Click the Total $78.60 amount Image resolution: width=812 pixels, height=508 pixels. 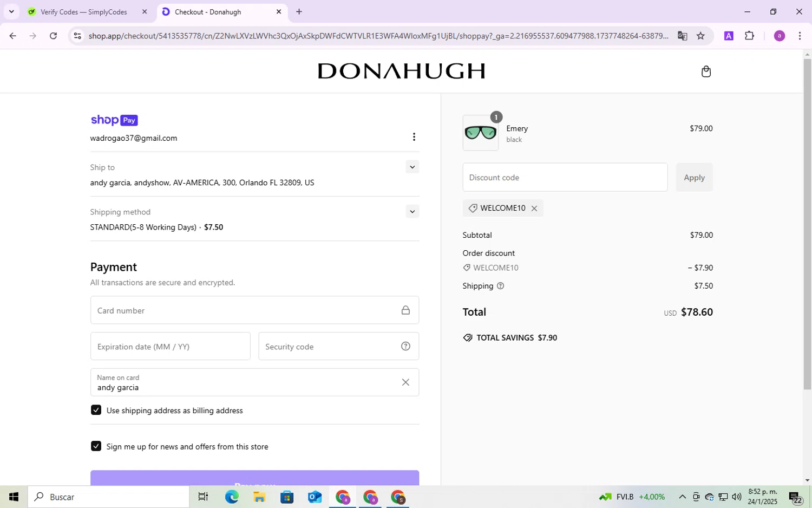[x=697, y=312]
